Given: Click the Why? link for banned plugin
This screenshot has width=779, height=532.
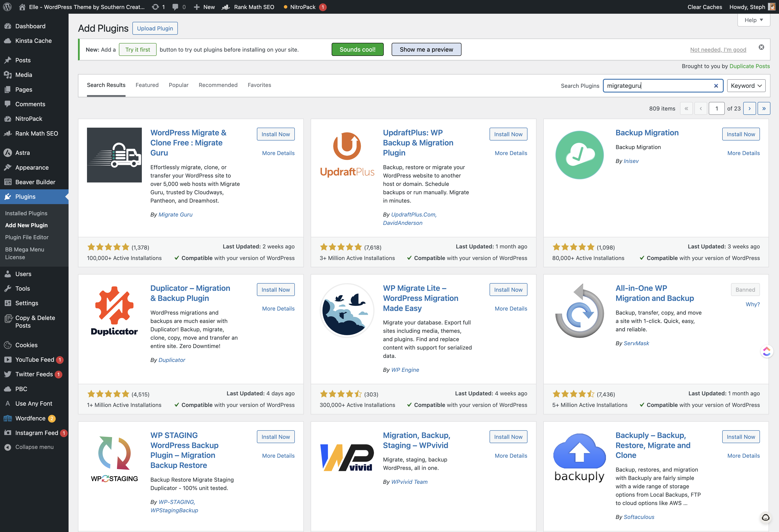Looking at the screenshot, I should pos(752,304).
